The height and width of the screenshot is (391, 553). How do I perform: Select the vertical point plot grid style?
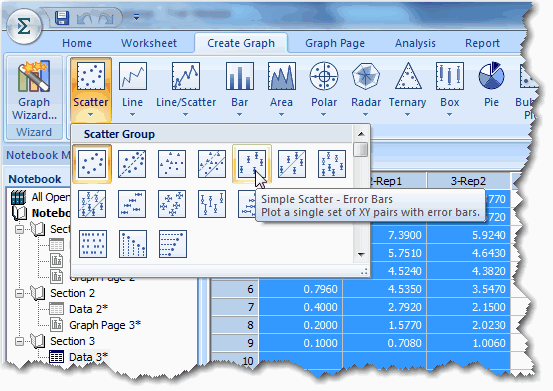(x=93, y=244)
